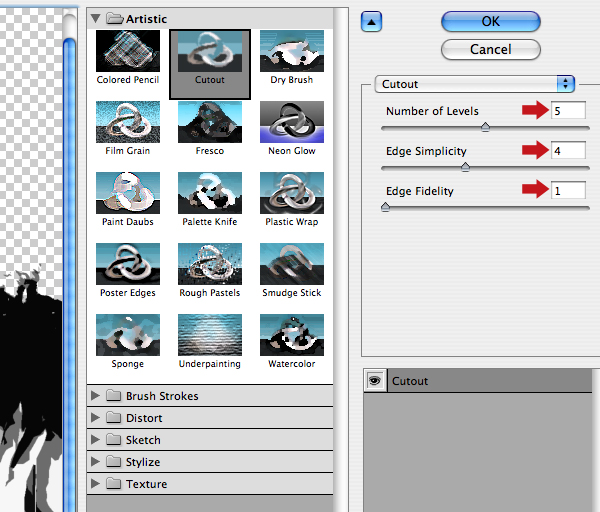
Task: Select the Underpainting filter thumbnail
Action: click(x=210, y=335)
